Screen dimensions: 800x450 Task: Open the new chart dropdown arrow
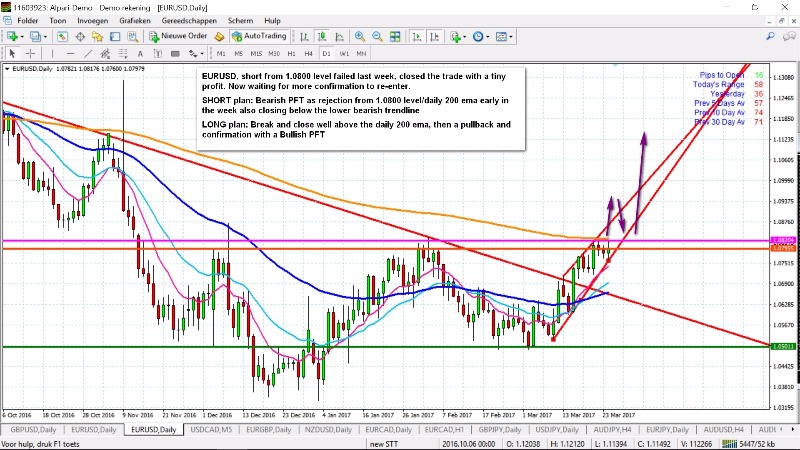click(x=24, y=36)
